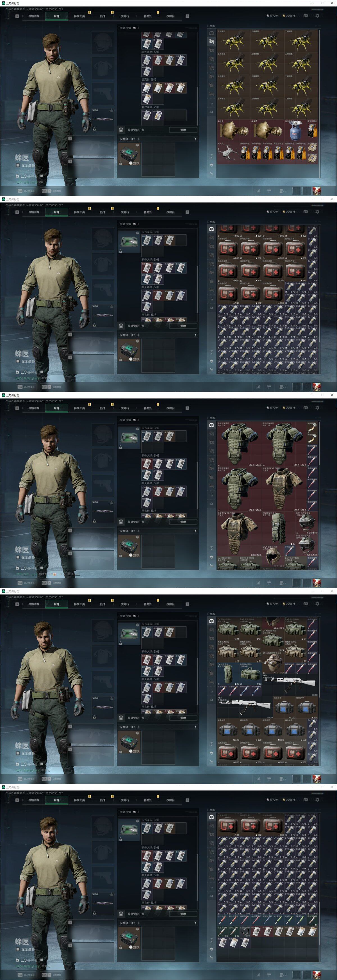Switch to 开始游戏 tab in bee-model window
This screenshot has height=980, width=337.
(x=33, y=16)
